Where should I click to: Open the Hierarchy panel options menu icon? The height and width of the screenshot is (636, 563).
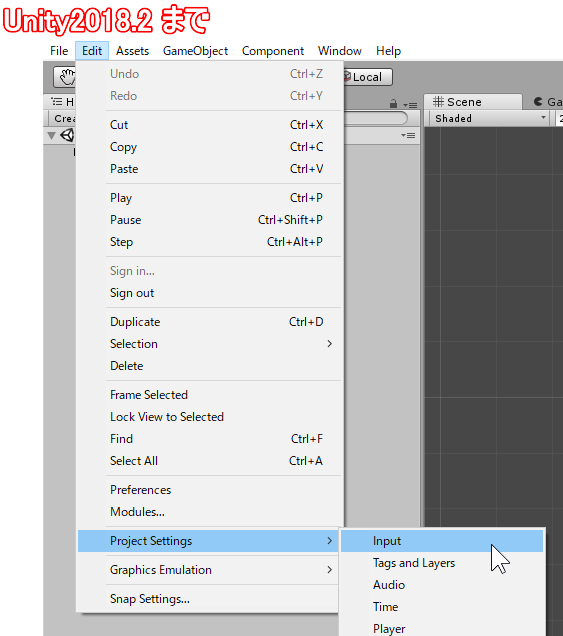coord(410,105)
